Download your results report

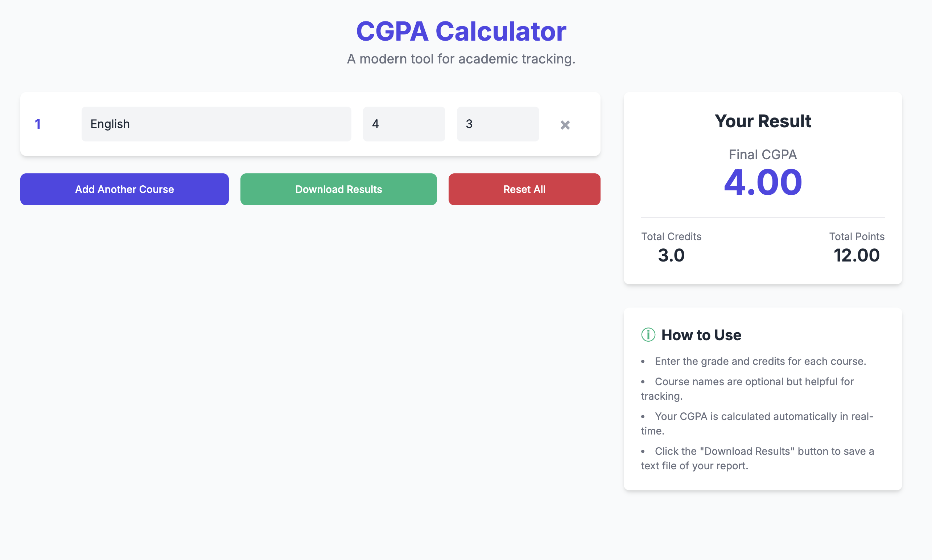[x=338, y=189]
